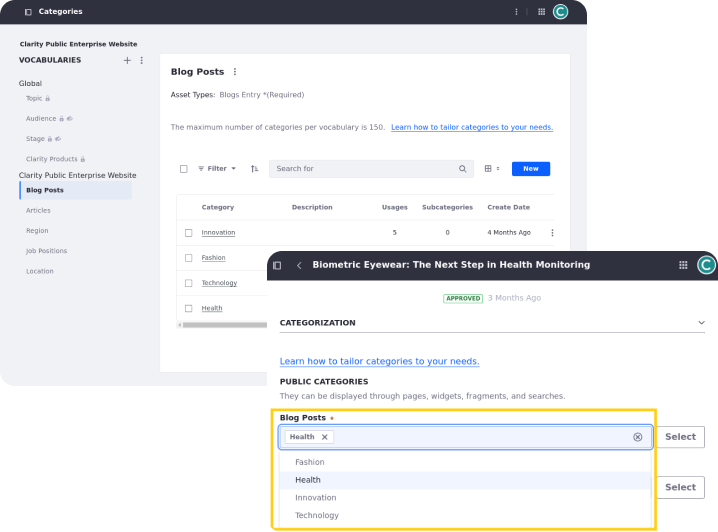Toggle the select all categories checkbox
Screen dimensions: 718x532
pyautogui.click(x=184, y=169)
